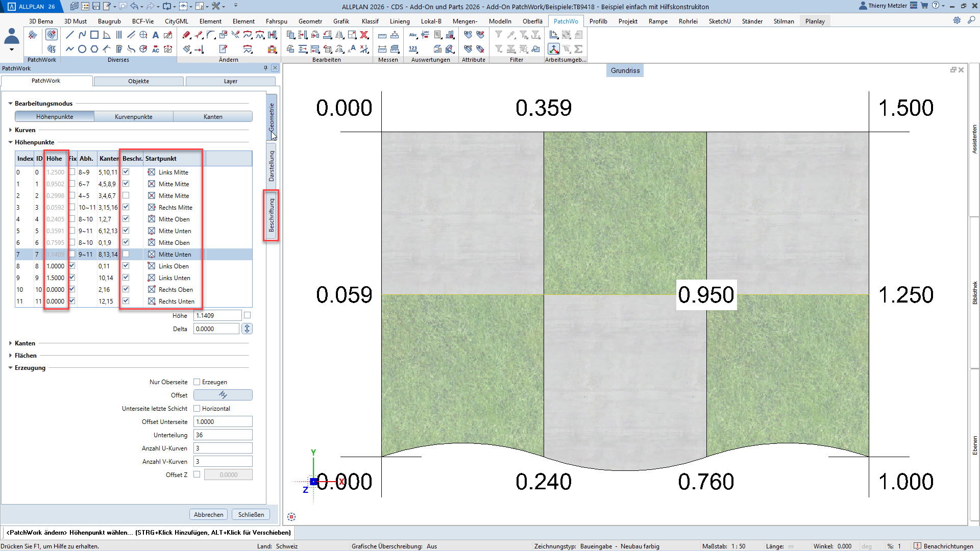980x551 pixels.
Task: Select the Circle tool
Action: [82, 49]
